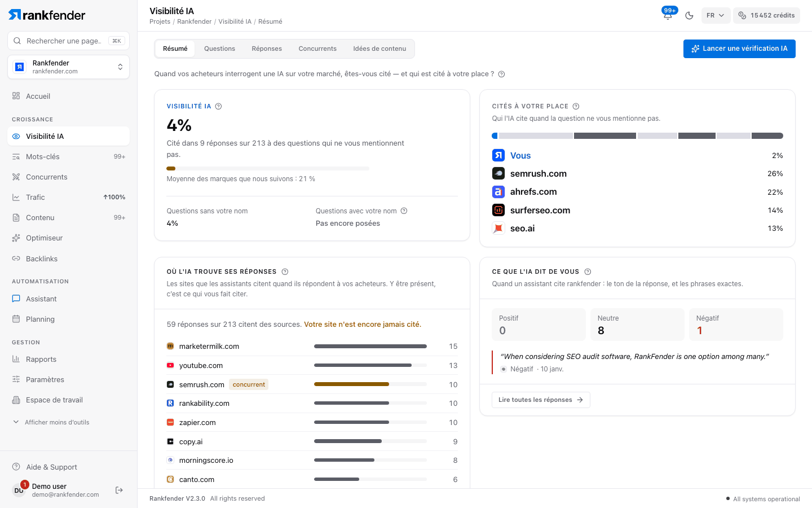812x508 pixels.
Task: Collapse tools with Afficher moins d'outils
Action: (57, 422)
